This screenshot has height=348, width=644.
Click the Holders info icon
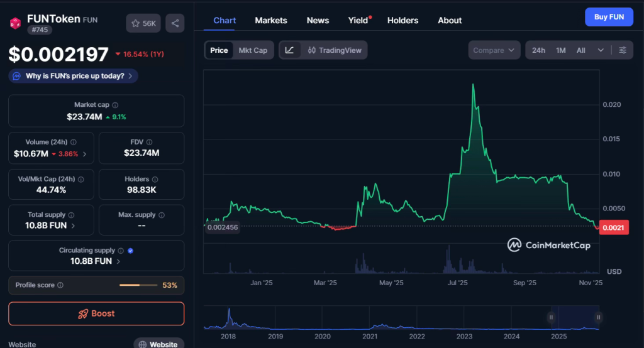(155, 179)
